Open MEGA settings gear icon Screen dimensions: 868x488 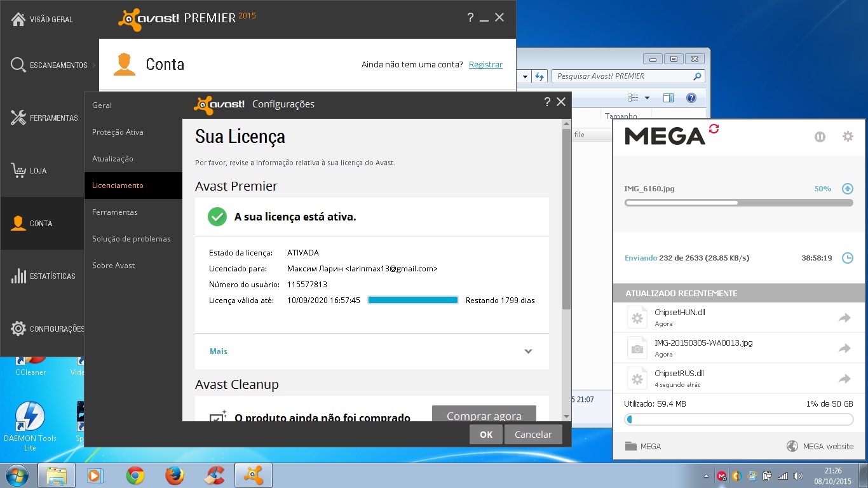tap(848, 136)
